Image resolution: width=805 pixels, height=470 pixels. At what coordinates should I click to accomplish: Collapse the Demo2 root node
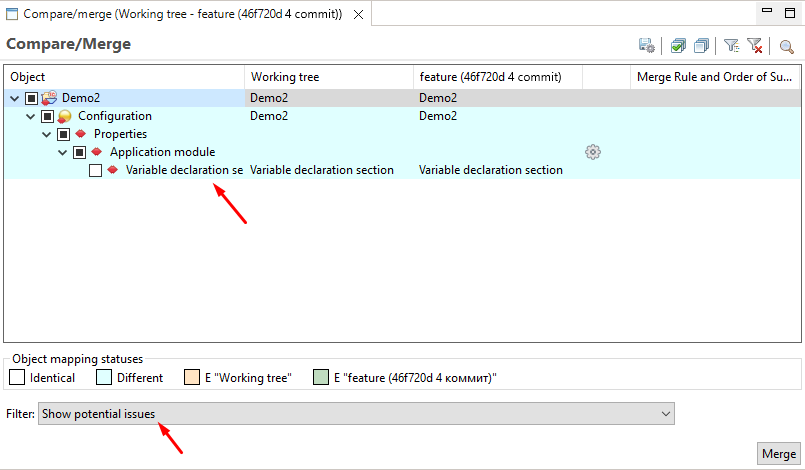(x=14, y=98)
